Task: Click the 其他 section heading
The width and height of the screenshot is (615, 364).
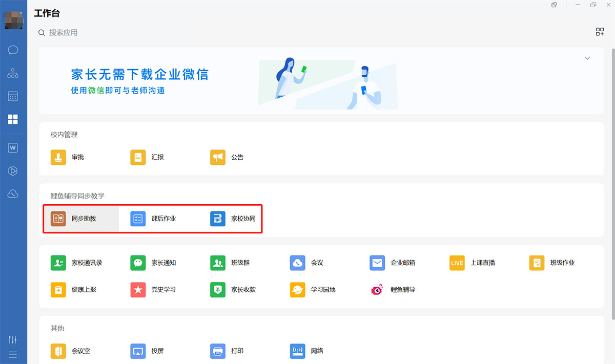Action: coord(57,328)
